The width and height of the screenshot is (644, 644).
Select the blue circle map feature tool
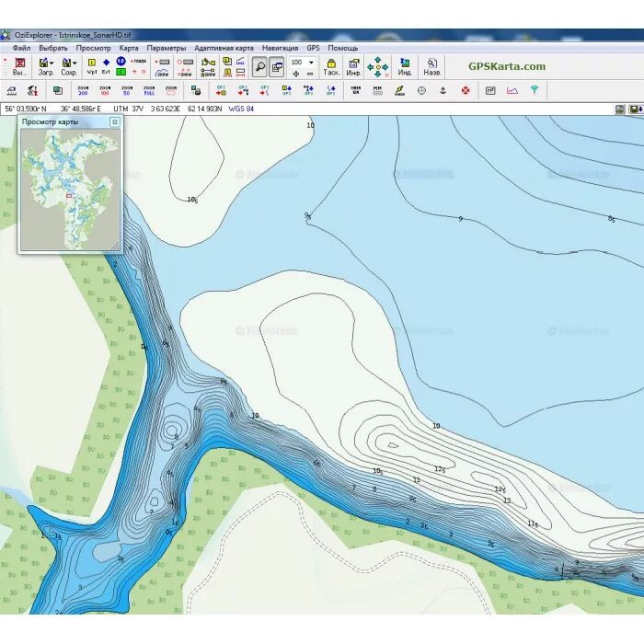(x=121, y=62)
